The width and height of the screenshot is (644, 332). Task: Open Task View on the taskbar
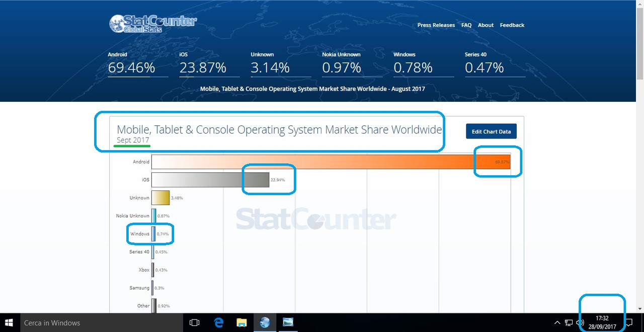(x=195, y=322)
